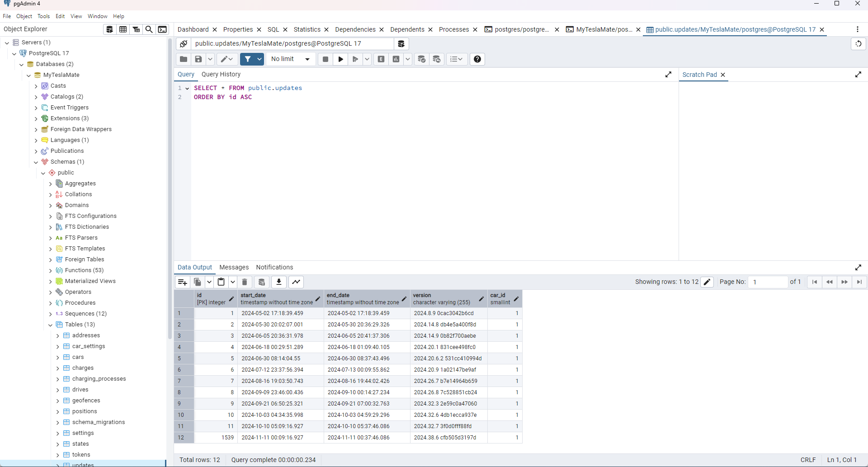Go to the previous results page

click(830, 282)
